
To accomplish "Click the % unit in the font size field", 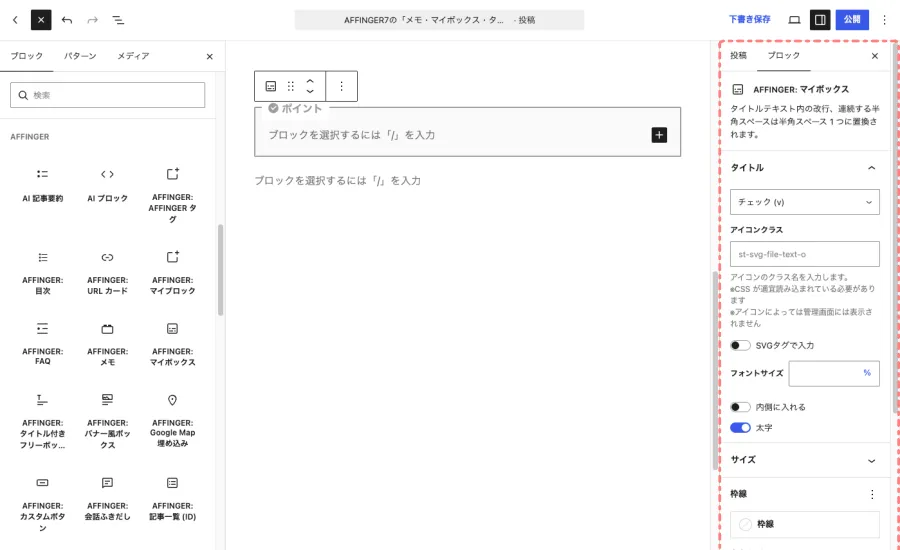I will [867, 373].
